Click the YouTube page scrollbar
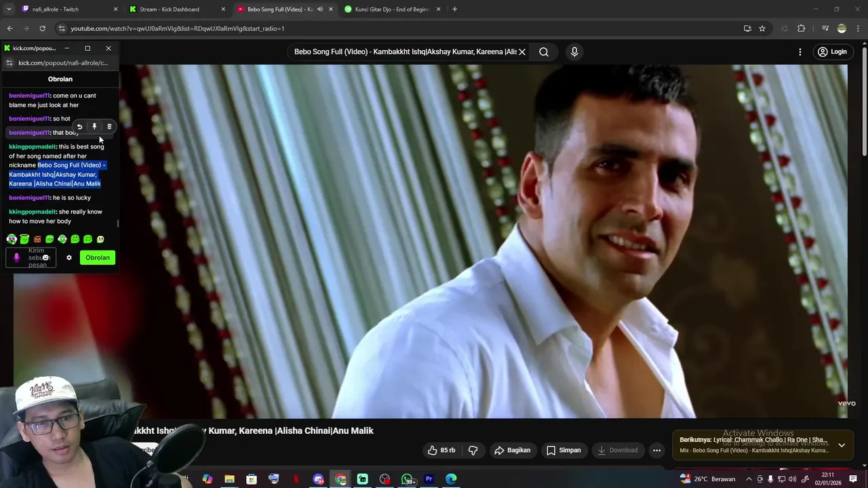 864,102
